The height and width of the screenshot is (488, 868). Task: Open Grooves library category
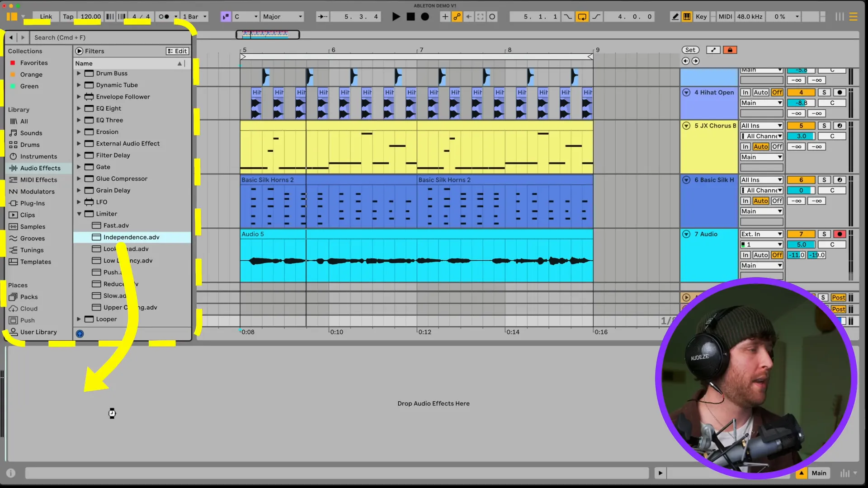click(x=33, y=239)
